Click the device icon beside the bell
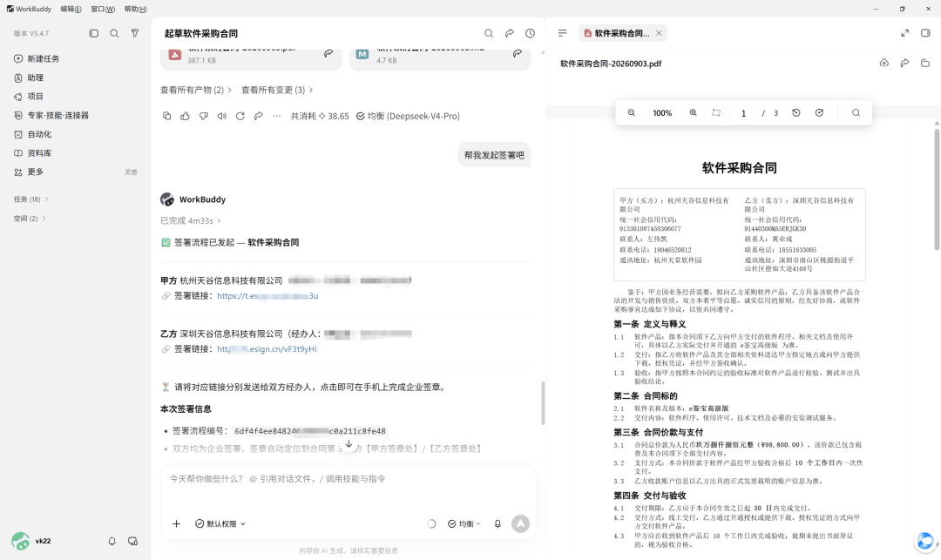This screenshot has width=941, height=560. click(x=132, y=541)
